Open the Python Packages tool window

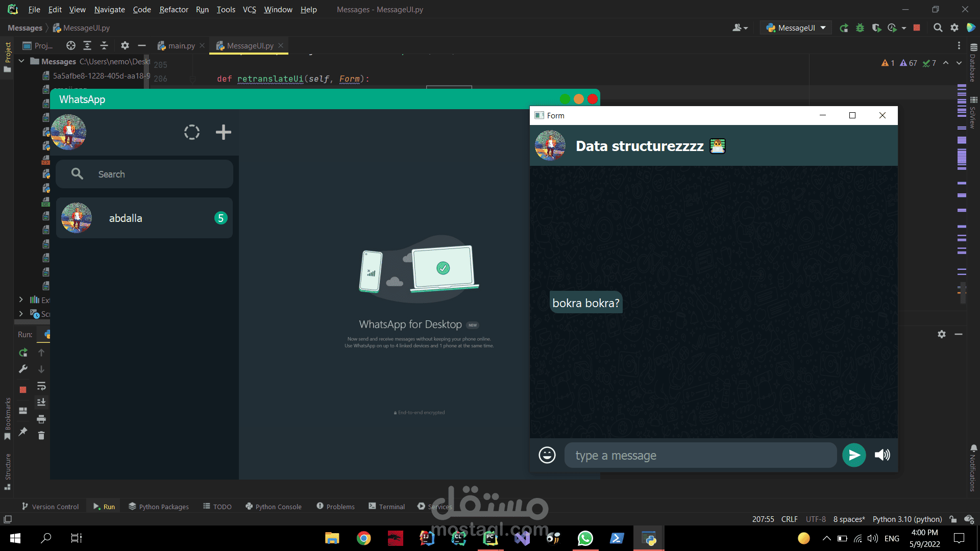tap(159, 506)
